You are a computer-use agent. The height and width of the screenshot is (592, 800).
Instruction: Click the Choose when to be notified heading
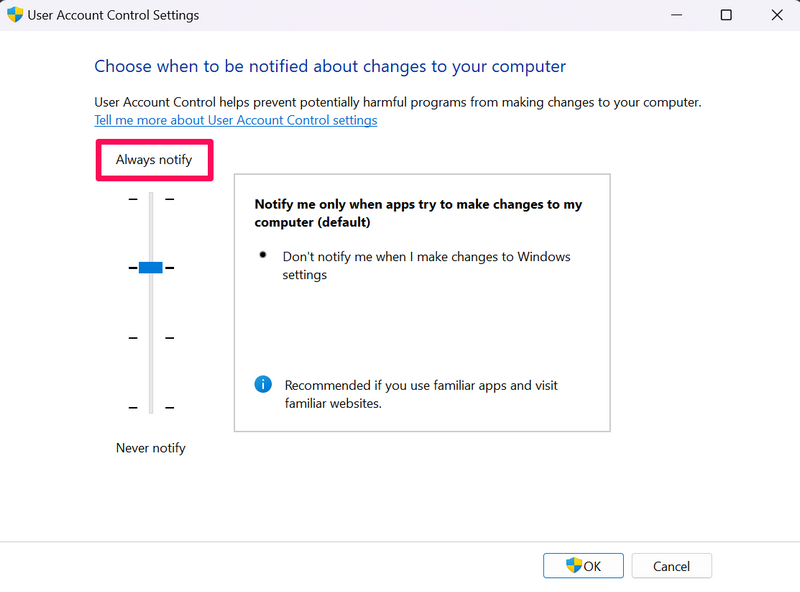point(329,66)
